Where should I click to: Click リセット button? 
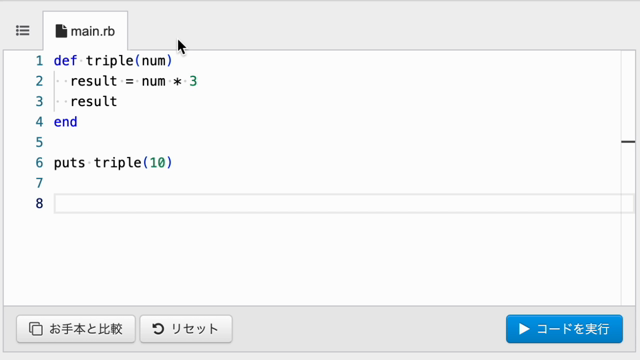pyautogui.click(x=186, y=329)
